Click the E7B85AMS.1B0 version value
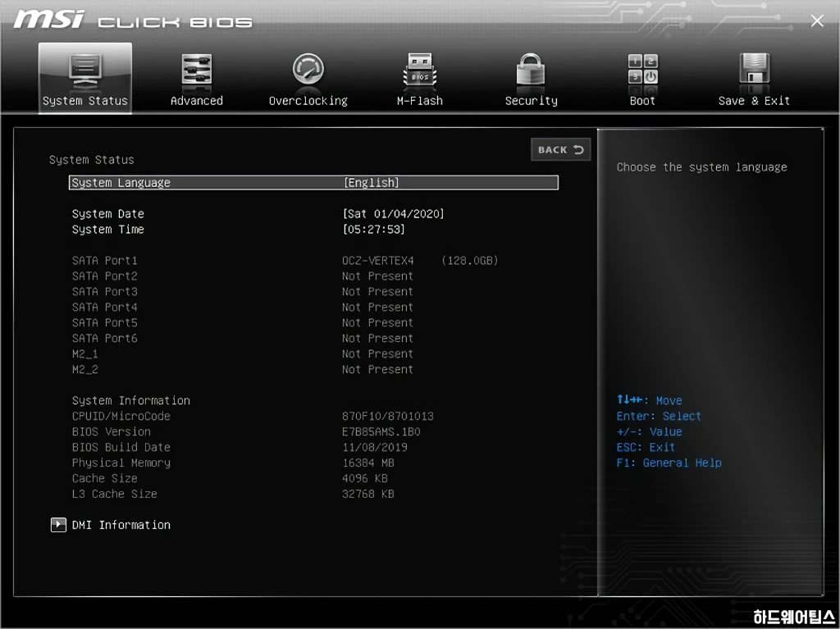This screenshot has height=629, width=840. click(x=381, y=431)
